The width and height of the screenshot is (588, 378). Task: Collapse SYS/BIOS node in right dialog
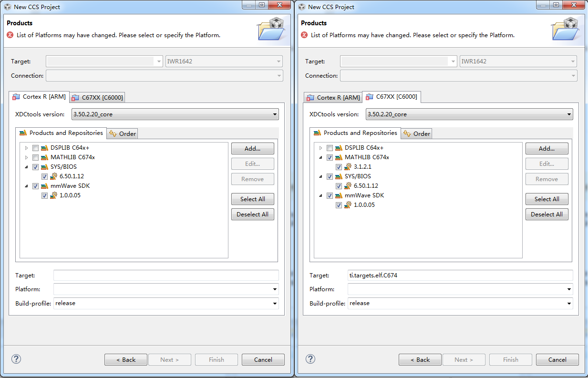(x=321, y=176)
